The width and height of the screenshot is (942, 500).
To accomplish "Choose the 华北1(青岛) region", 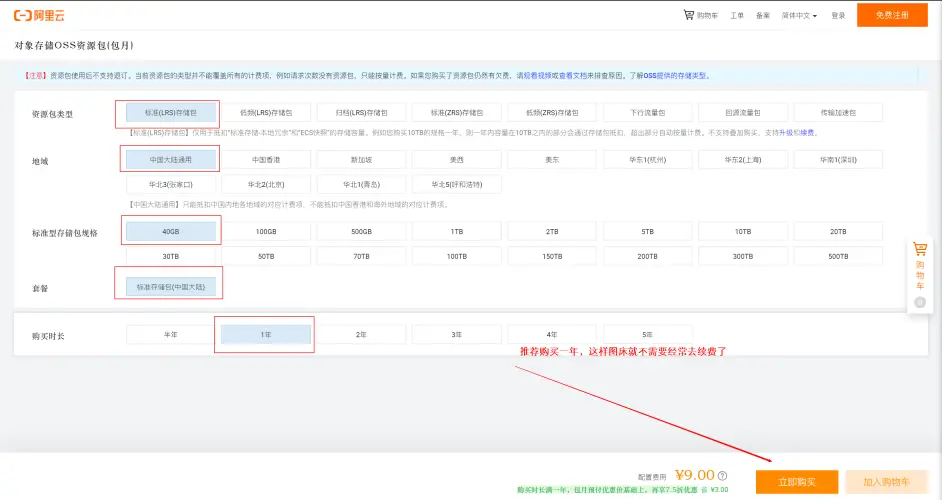I will [361, 184].
